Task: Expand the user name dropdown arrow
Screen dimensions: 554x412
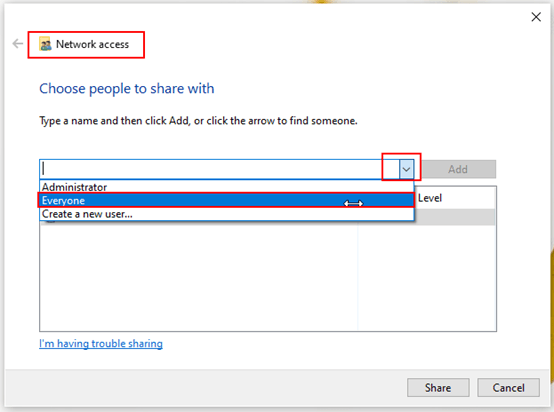Action: pyautogui.click(x=406, y=169)
